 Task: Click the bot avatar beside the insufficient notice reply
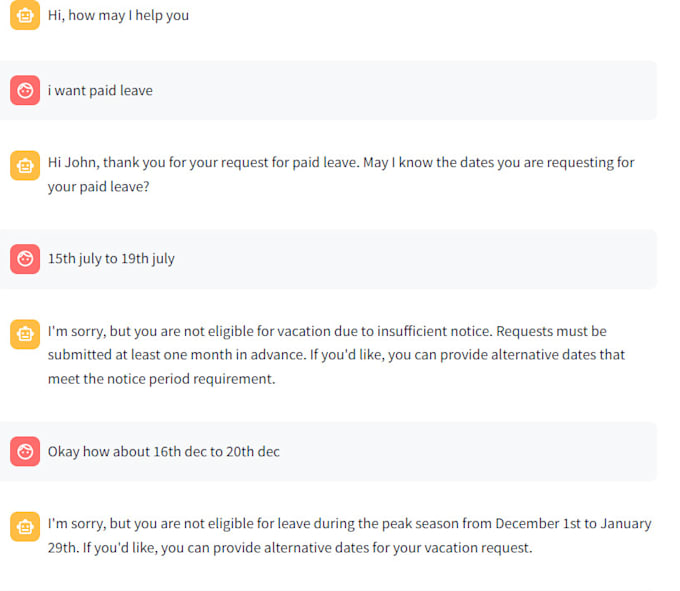(x=24, y=334)
